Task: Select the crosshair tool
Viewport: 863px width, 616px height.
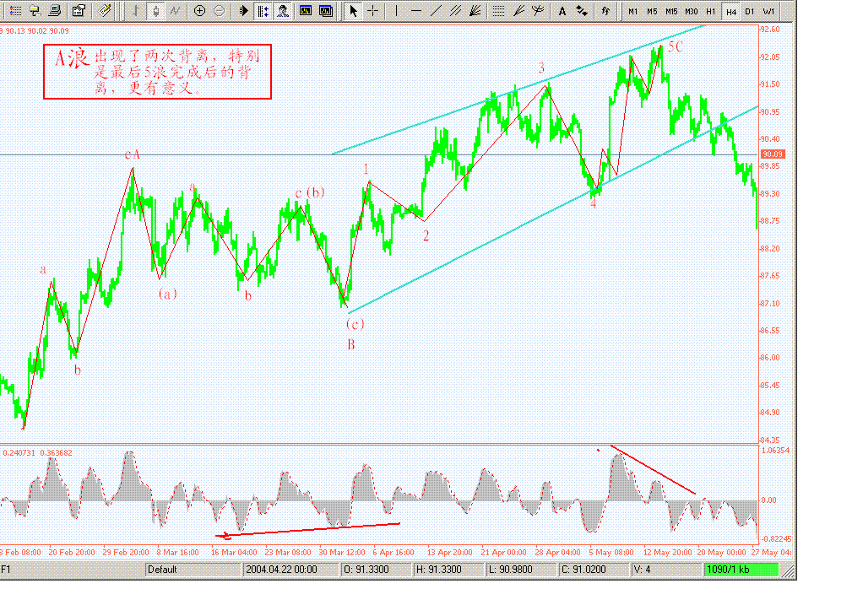Action: (x=373, y=10)
